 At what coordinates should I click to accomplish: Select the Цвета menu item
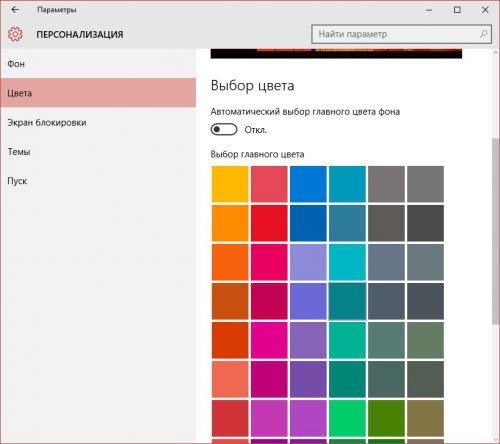click(x=98, y=93)
